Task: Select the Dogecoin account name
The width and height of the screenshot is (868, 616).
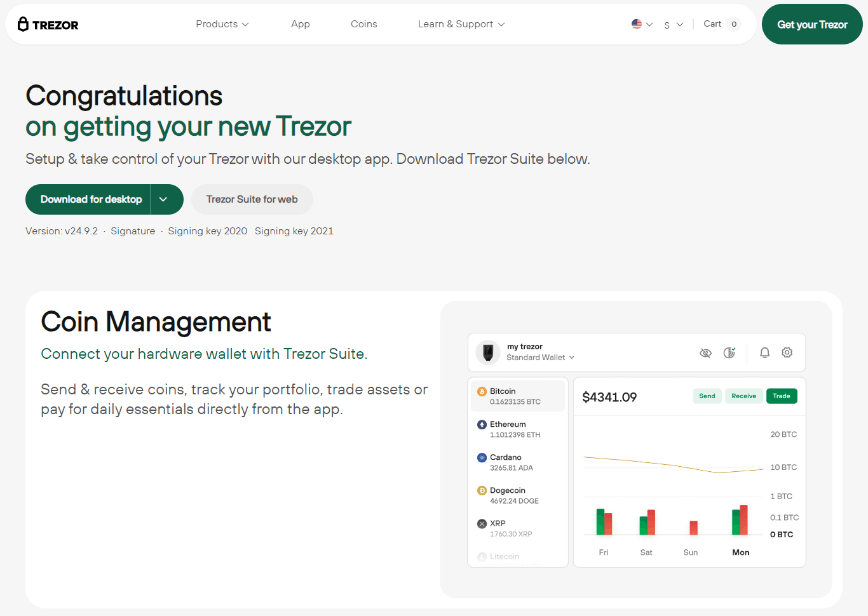Action: [x=508, y=490]
